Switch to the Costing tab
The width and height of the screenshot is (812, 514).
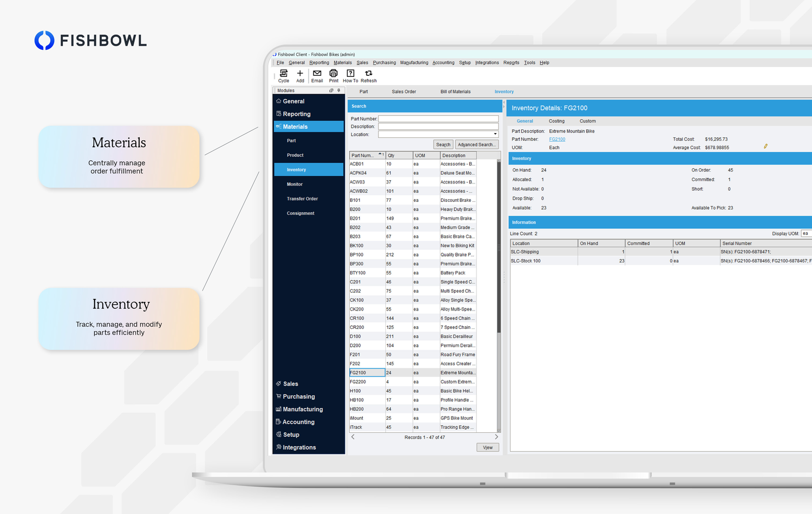pyautogui.click(x=556, y=121)
